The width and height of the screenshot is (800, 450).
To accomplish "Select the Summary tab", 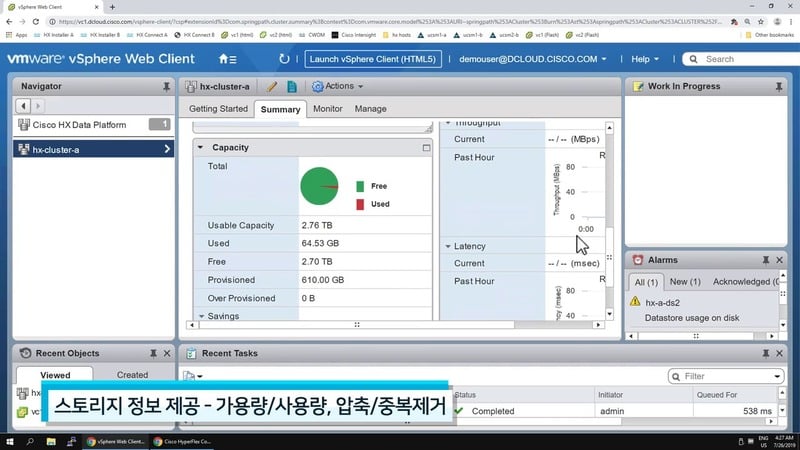I will tap(280, 109).
